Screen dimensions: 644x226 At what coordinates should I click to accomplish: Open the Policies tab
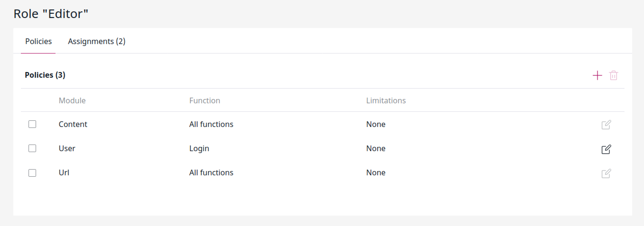(38, 41)
